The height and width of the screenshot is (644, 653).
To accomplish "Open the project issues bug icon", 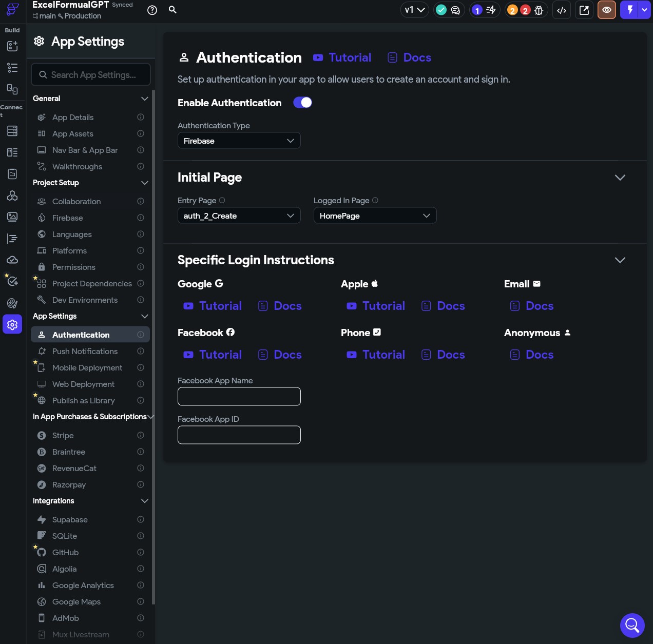I will (539, 10).
